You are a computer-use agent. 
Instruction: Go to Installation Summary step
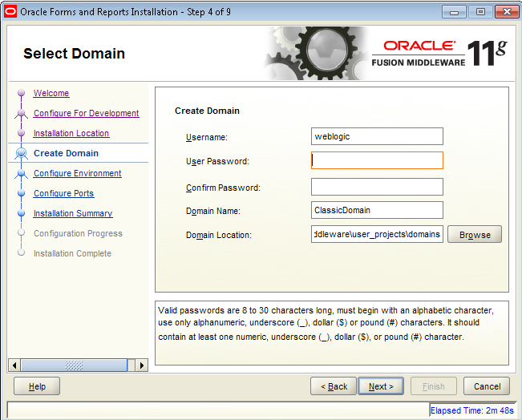pos(73,213)
